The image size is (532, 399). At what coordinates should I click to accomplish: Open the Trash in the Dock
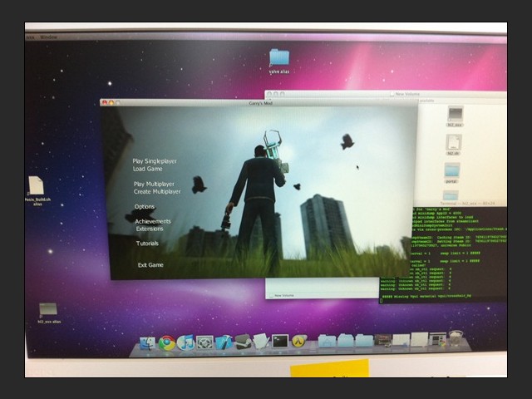click(456, 338)
